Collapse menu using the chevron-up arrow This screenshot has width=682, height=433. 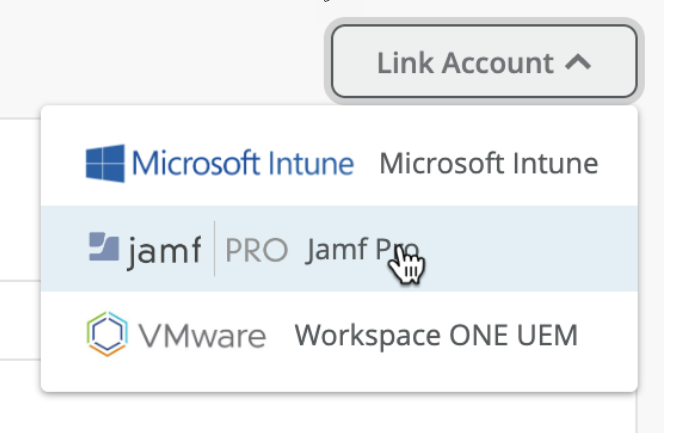578,63
